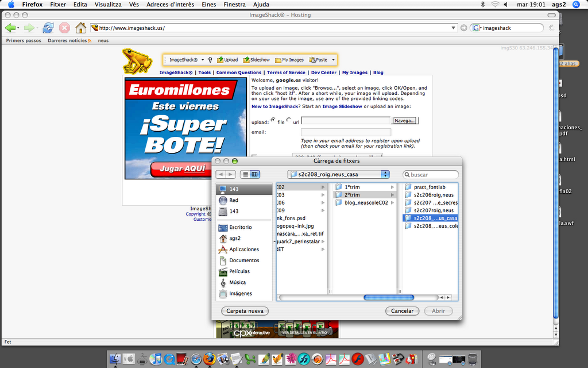Open Música in the dialog sidebar
Viewport: 588px width, 368px height.
point(244,282)
